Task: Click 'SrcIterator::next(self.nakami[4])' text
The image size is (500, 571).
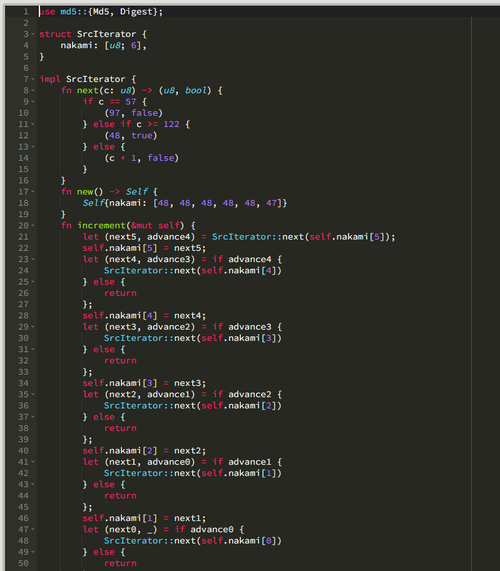Action: (x=193, y=271)
